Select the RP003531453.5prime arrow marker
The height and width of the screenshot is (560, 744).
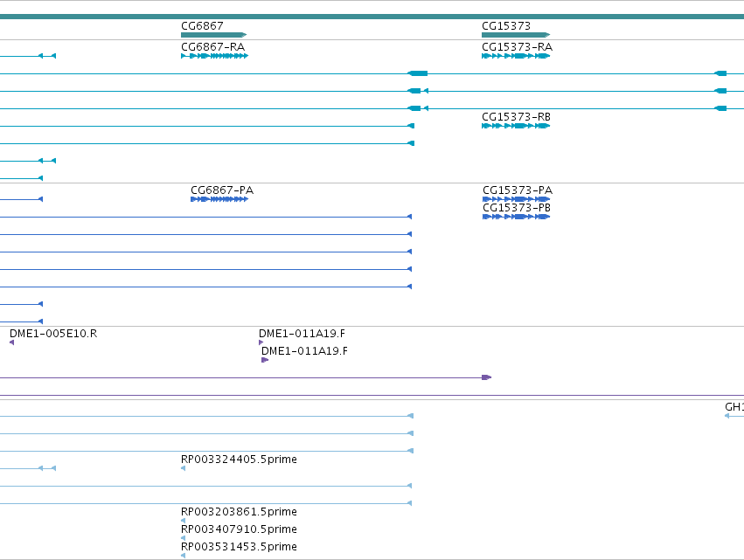pyautogui.click(x=183, y=556)
